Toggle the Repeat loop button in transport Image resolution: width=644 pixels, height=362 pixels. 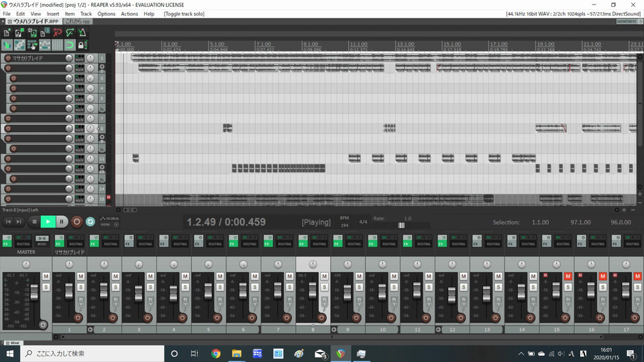[x=91, y=222]
